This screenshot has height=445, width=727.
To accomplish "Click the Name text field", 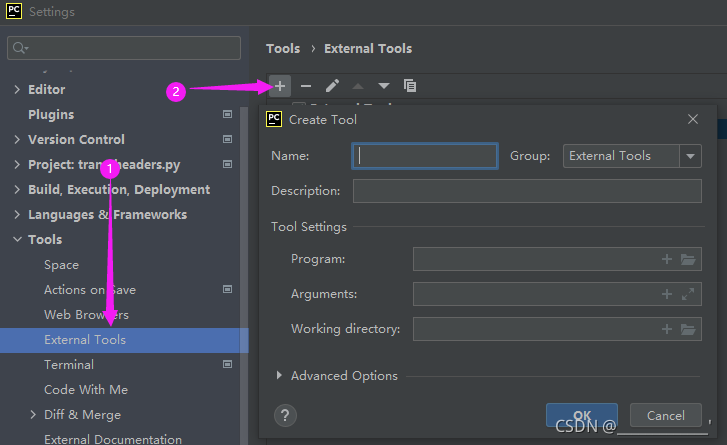I will coord(425,156).
